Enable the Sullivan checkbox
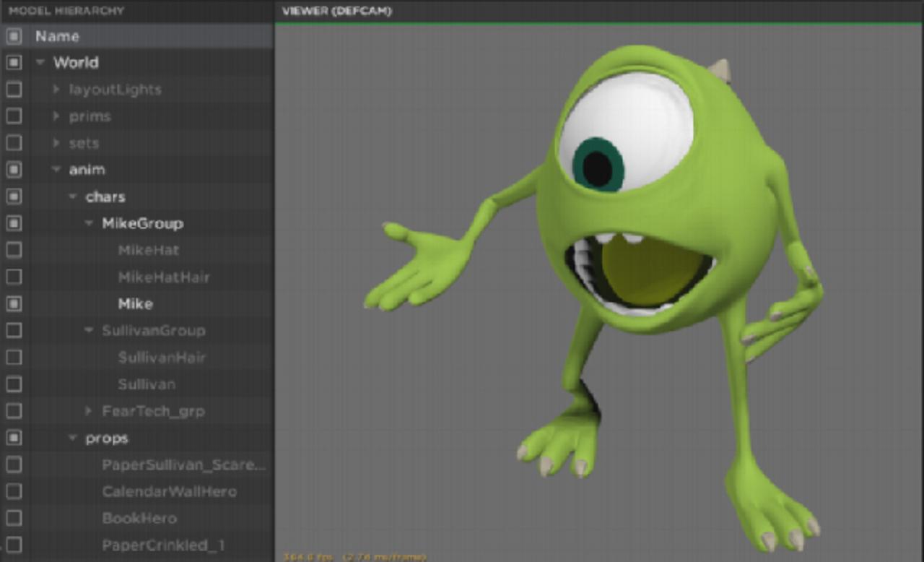924x562 pixels. 14,384
